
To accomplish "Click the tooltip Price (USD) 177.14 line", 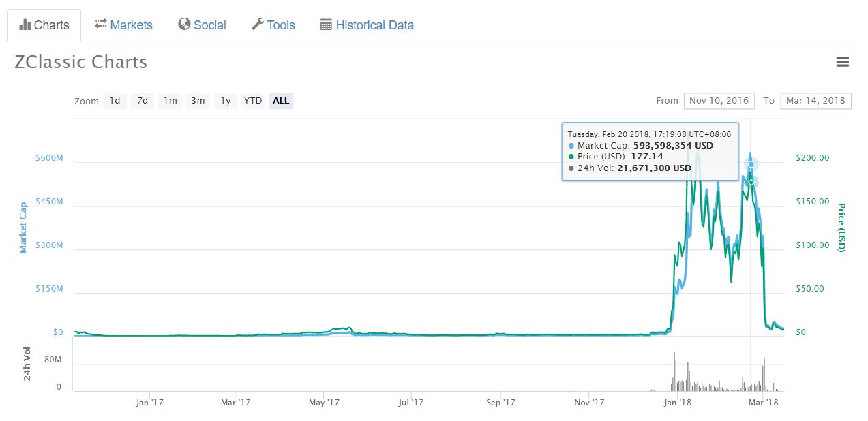I will 614,157.
